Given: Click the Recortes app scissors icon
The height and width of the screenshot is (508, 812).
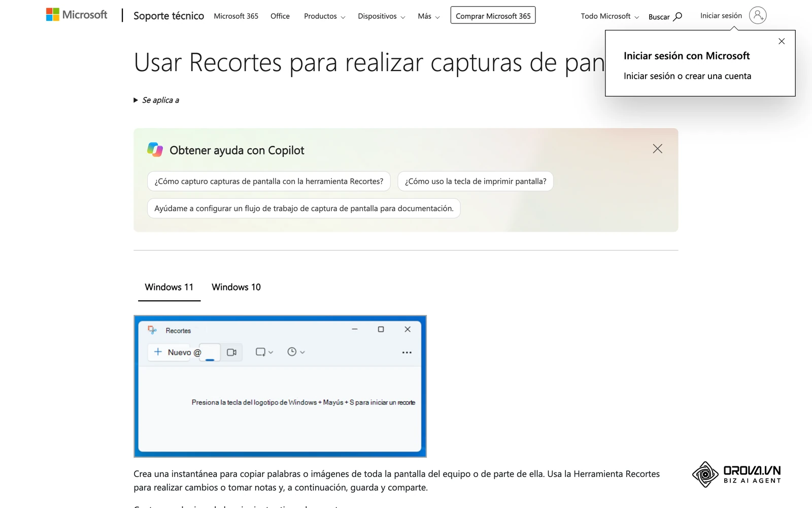Looking at the screenshot, I should 152,330.
